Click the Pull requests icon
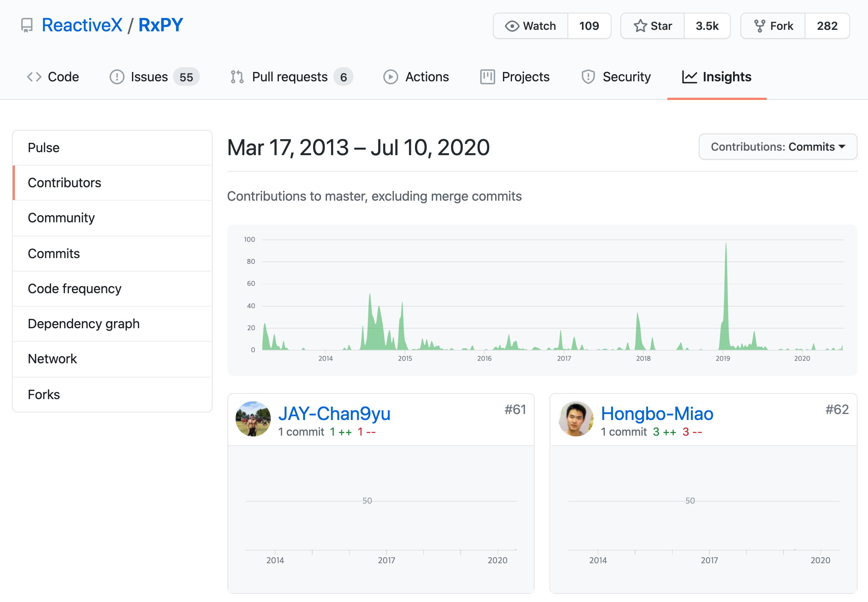Screen dimensions: 868x602 pos(237,77)
